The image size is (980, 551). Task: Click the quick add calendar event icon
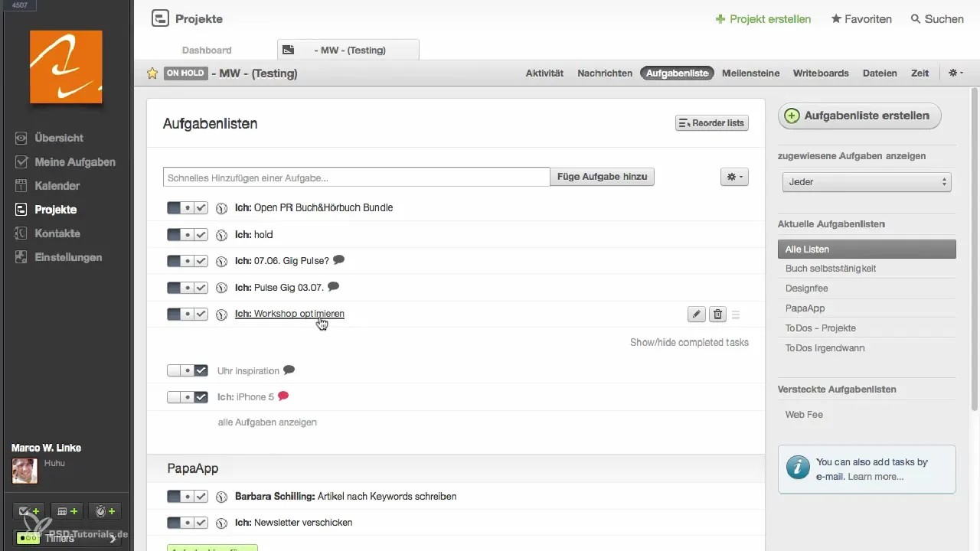(67, 511)
